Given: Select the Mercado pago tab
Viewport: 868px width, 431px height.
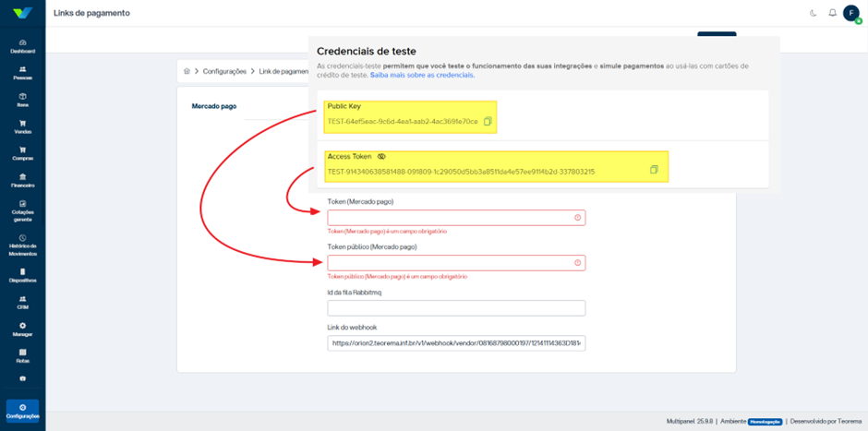Looking at the screenshot, I should (213, 106).
